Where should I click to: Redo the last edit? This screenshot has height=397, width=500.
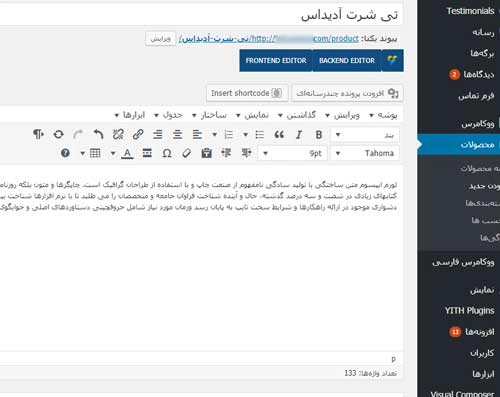pos(78,135)
